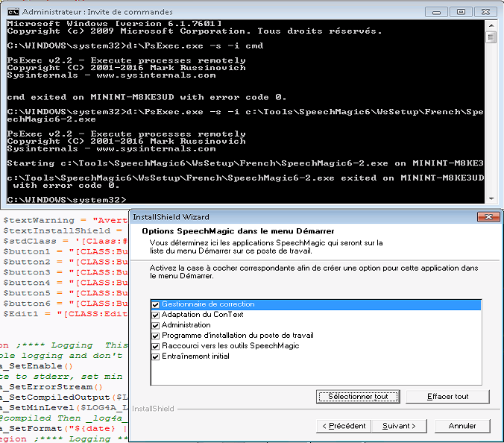The height and width of the screenshot is (443, 504).
Task: Toggle Entraînement initial checkbox
Action: point(156,356)
